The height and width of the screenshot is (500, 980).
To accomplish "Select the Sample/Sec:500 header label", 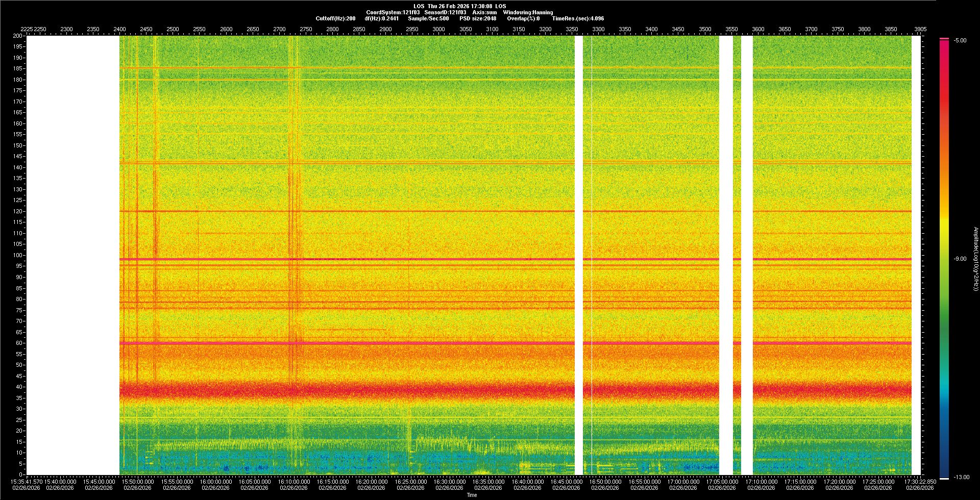I will tap(428, 18).
